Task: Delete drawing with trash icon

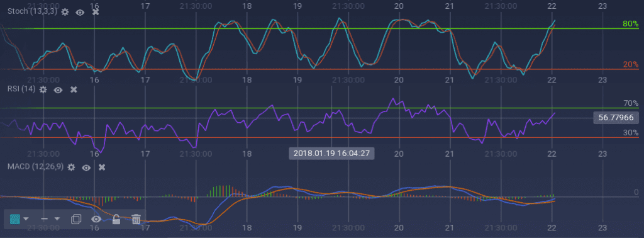Action: click(x=136, y=219)
